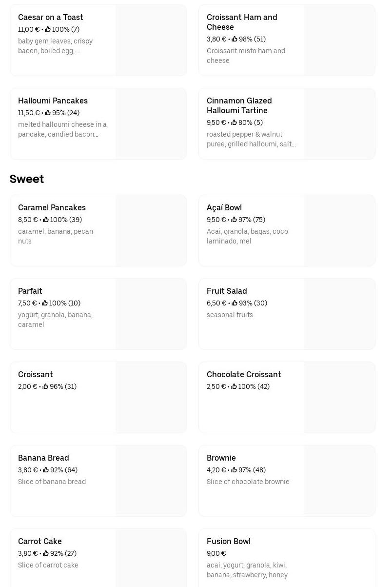This screenshot has height=587, width=392.
Task: Click the Caramel Pancakes image placeholder
Action: (151, 231)
